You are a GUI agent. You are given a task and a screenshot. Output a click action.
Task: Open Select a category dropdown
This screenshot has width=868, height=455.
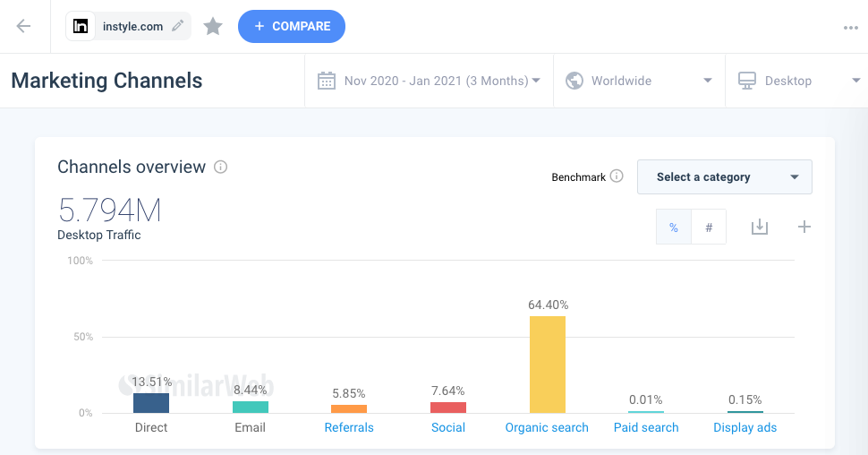725,176
